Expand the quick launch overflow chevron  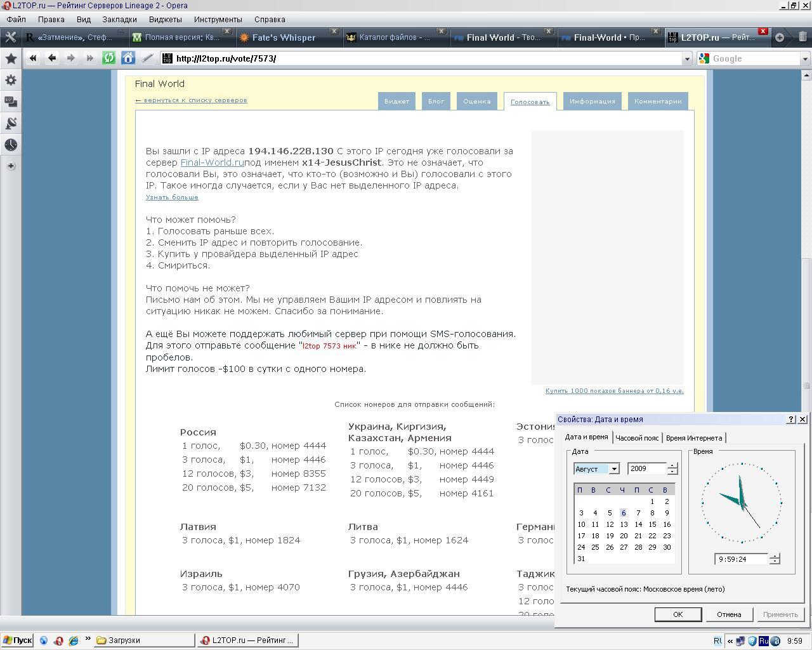(88, 639)
